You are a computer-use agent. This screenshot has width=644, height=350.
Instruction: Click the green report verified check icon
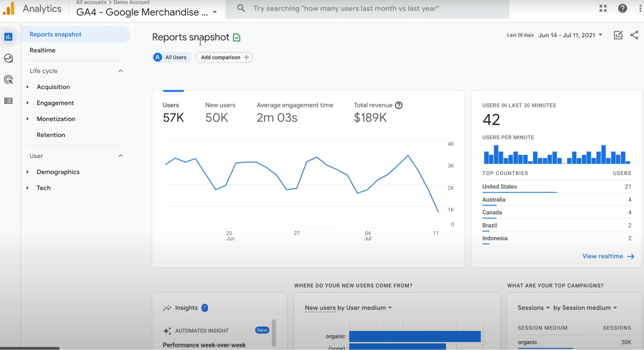237,37
